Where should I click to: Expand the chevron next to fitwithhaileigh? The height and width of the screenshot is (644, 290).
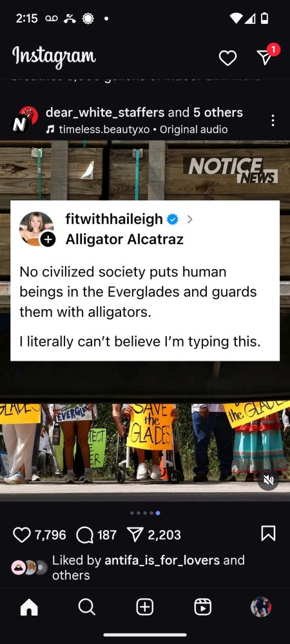(189, 220)
